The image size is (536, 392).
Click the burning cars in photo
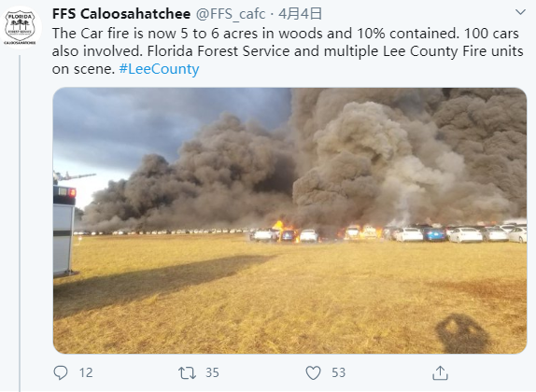tap(317, 233)
